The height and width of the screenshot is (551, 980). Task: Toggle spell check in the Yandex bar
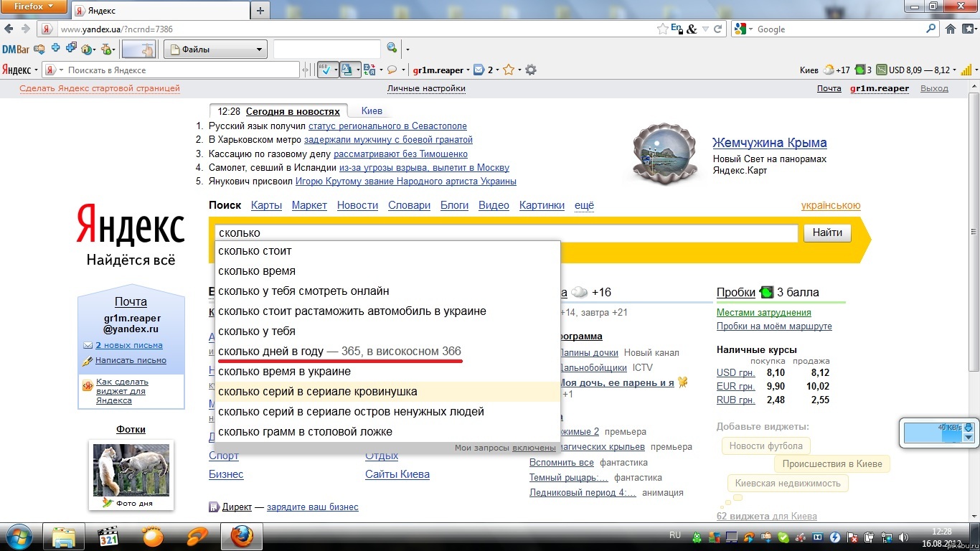[327, 70]
